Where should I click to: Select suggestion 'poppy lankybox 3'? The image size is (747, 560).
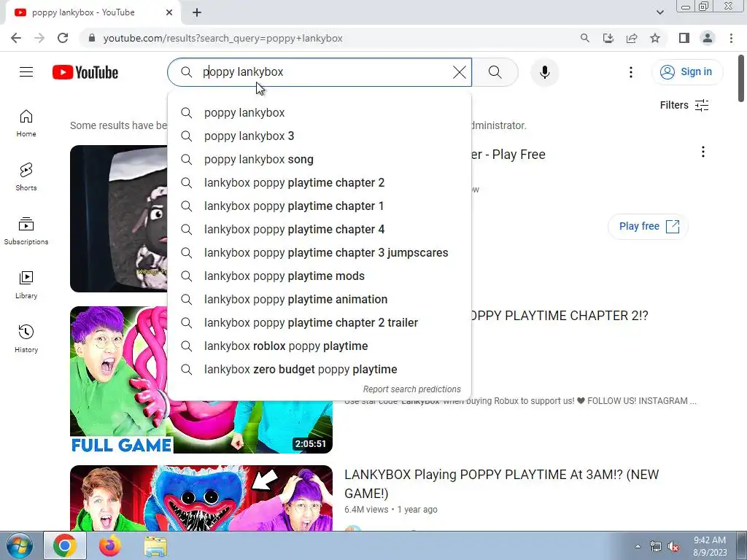(320, 136)
